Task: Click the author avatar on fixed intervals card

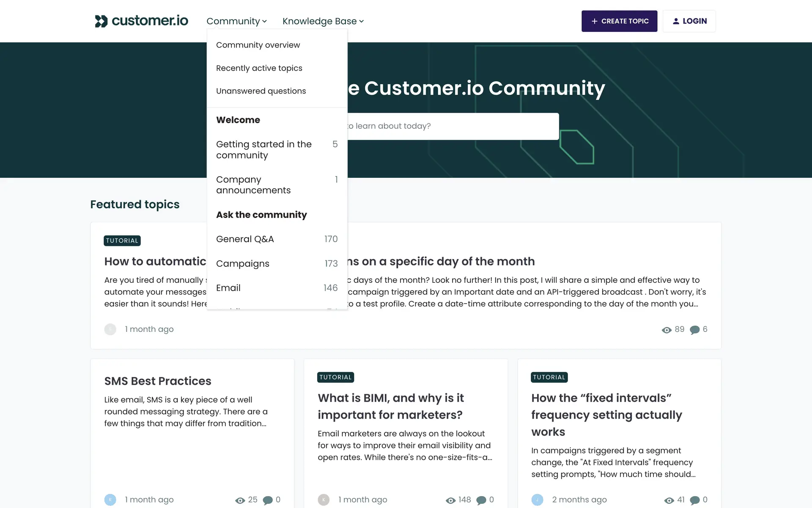Action: (x=537, y=500)
